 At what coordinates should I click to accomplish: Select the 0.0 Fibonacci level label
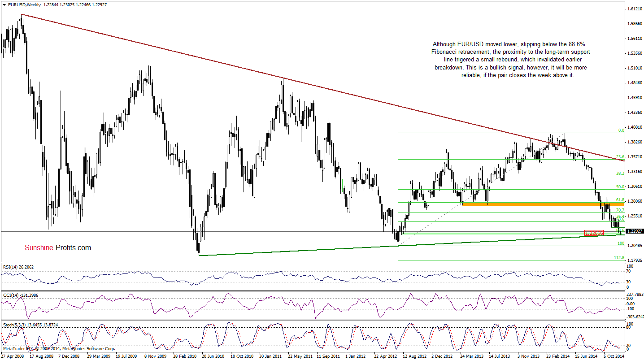[621, 130]
